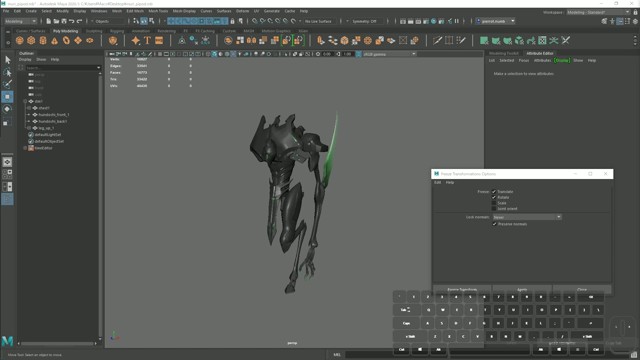The image size is (640, 360).
Task: Click the Apply button
Action: tap(522, 289)
